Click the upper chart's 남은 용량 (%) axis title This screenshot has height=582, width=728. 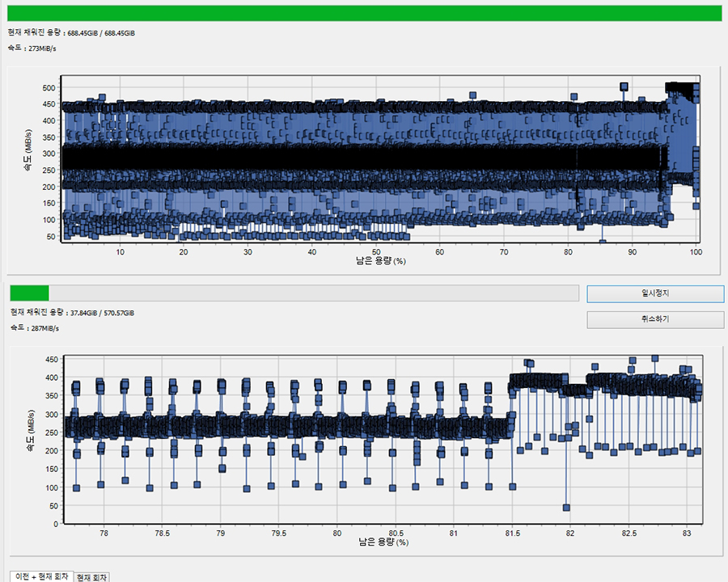(380, 262)
